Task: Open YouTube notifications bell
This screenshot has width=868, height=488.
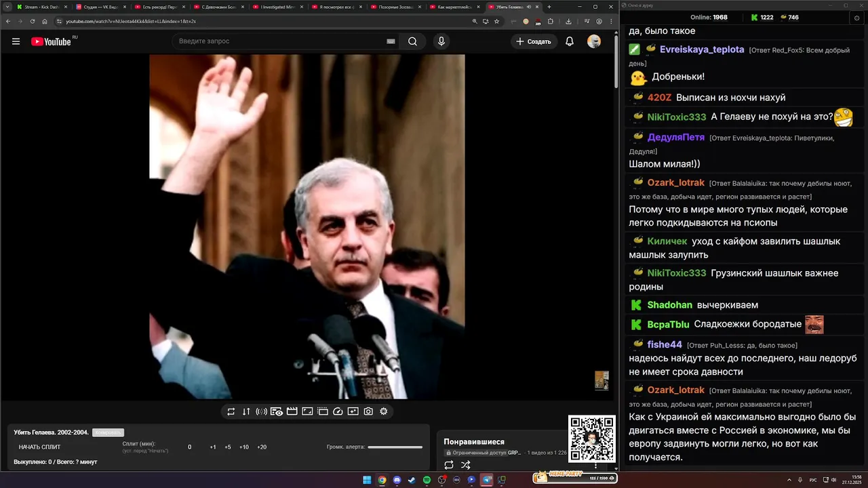Action: click(x=570, y=41)
